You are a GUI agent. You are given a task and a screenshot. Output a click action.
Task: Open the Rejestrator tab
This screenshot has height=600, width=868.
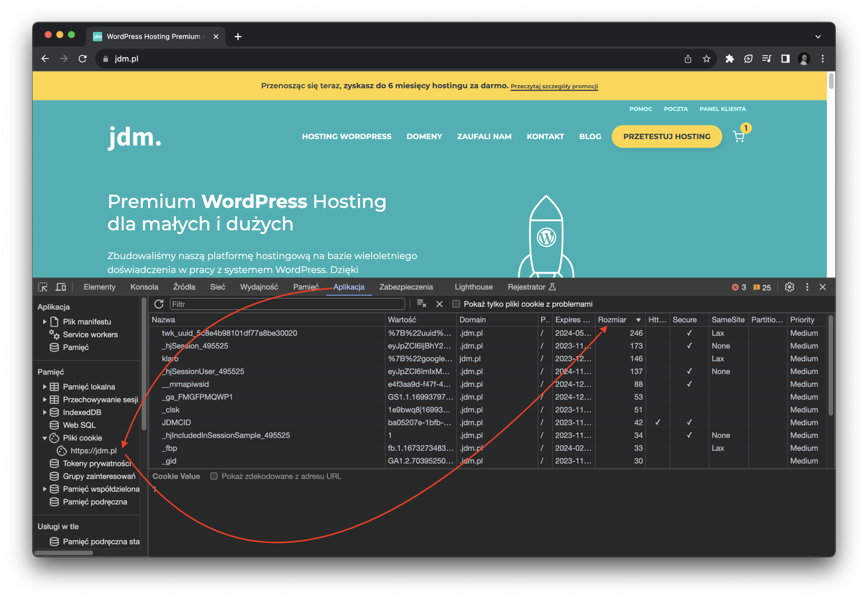[531, 287]
